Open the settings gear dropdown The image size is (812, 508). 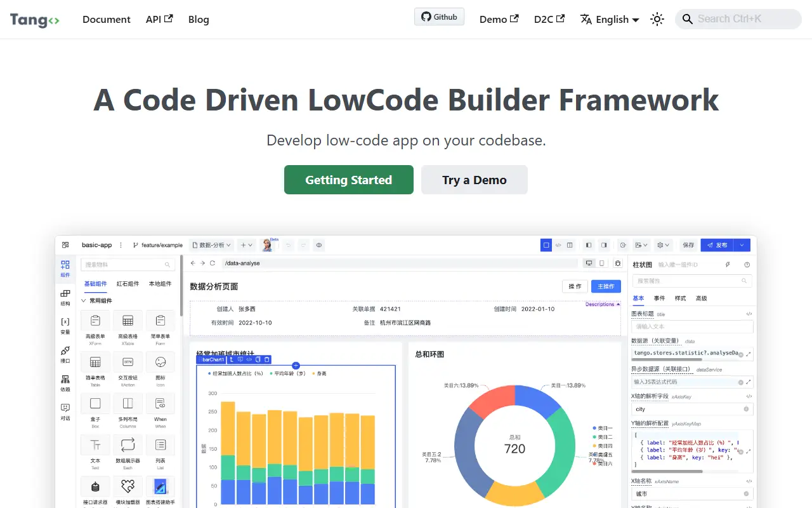[663, 245]
